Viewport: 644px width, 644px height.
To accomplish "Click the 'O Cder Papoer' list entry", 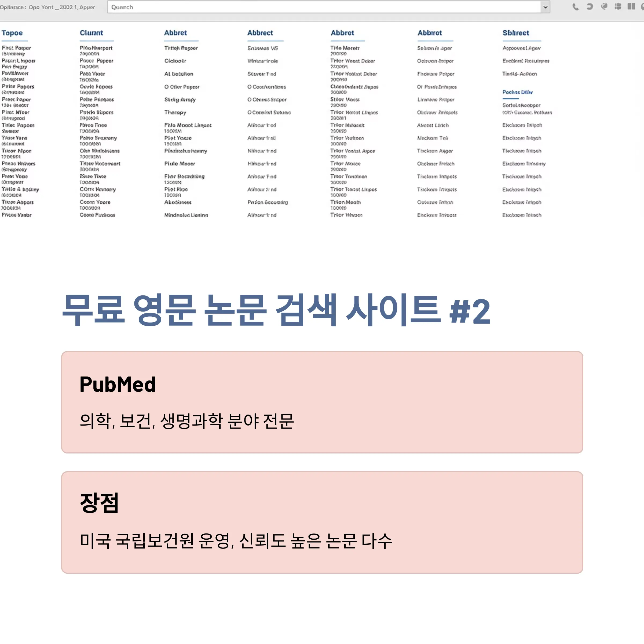I will click(x=182, y=87).
